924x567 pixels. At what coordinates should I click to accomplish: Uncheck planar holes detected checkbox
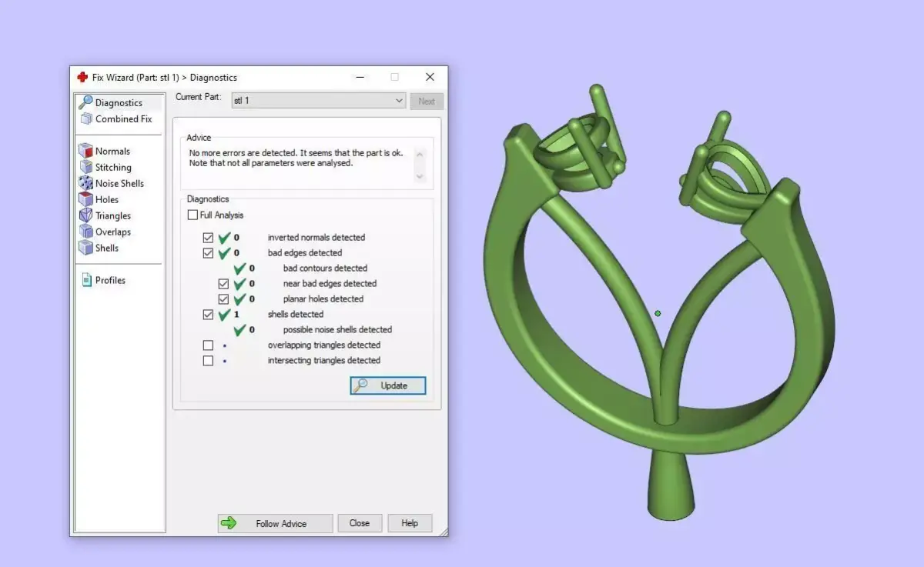(223, 299)
